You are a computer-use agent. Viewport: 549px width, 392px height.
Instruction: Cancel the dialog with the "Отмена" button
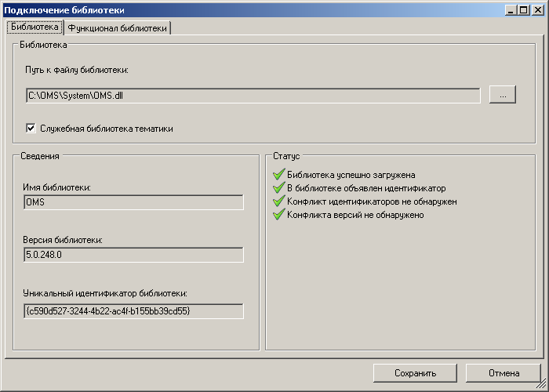click(x=504, y=373)
